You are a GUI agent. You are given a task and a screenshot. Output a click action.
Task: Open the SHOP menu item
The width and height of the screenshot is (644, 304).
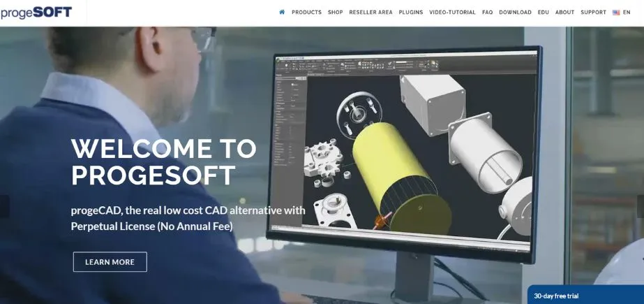click(335, 13)
